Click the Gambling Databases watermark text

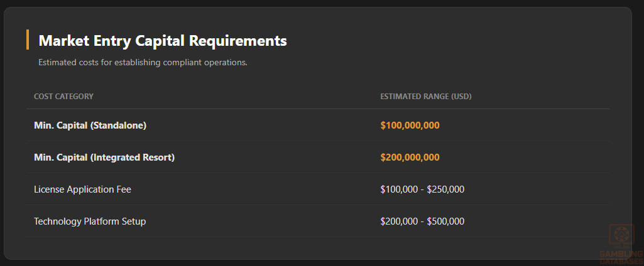[x=621, y=257]
